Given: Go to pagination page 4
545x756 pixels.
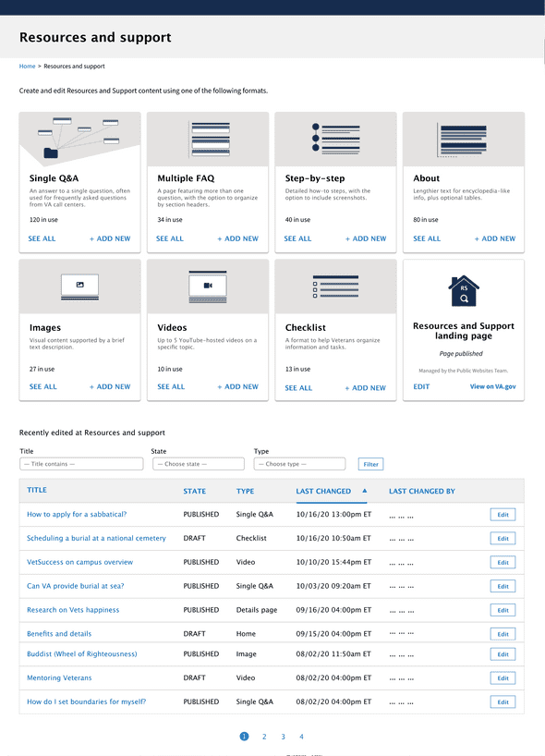Looking at the screenshot, I should coord(301,737).
